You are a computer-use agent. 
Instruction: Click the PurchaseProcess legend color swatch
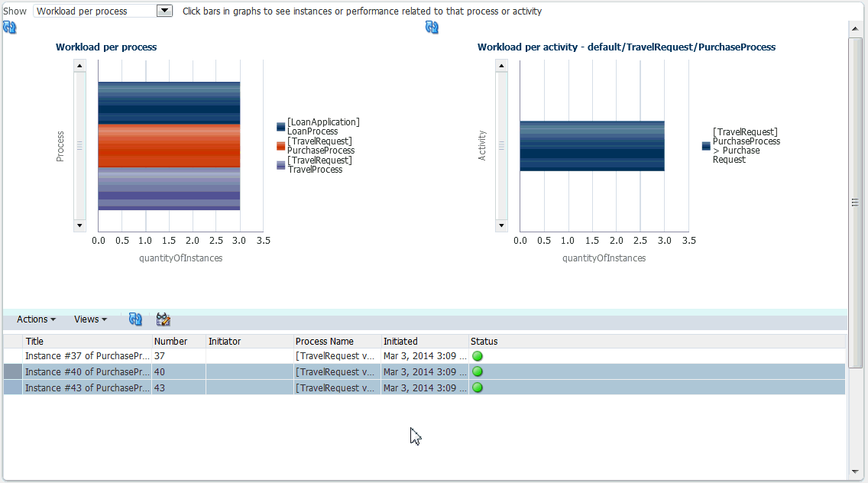280,146
